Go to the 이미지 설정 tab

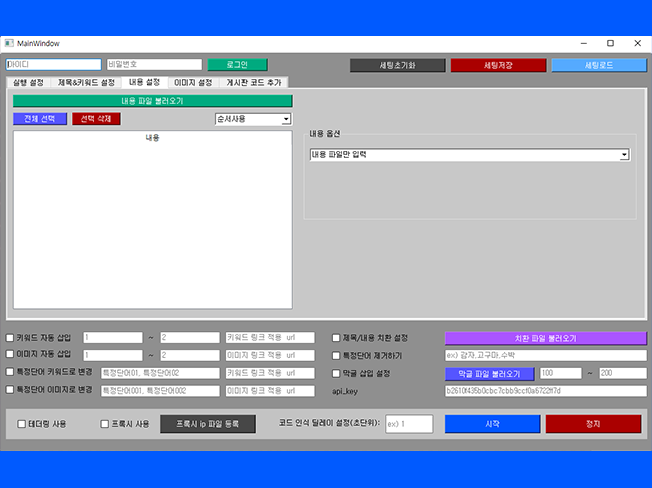(x=192, y=82)
